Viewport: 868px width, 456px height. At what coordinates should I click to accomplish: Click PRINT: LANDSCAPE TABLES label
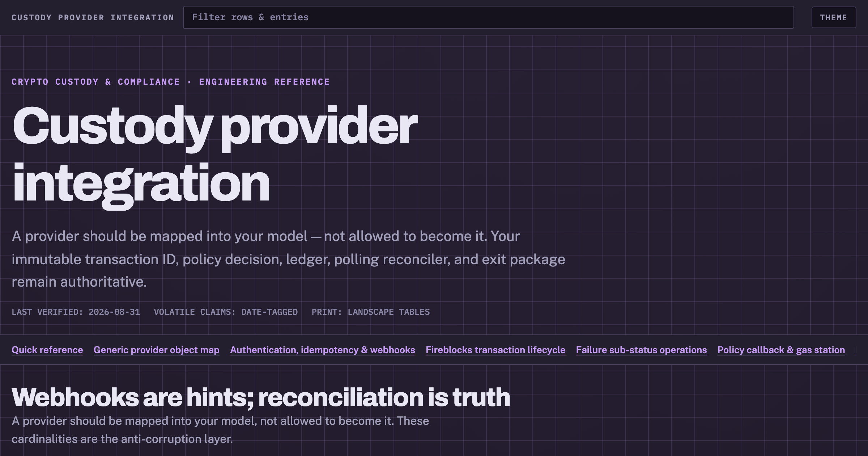click(371, 312)
